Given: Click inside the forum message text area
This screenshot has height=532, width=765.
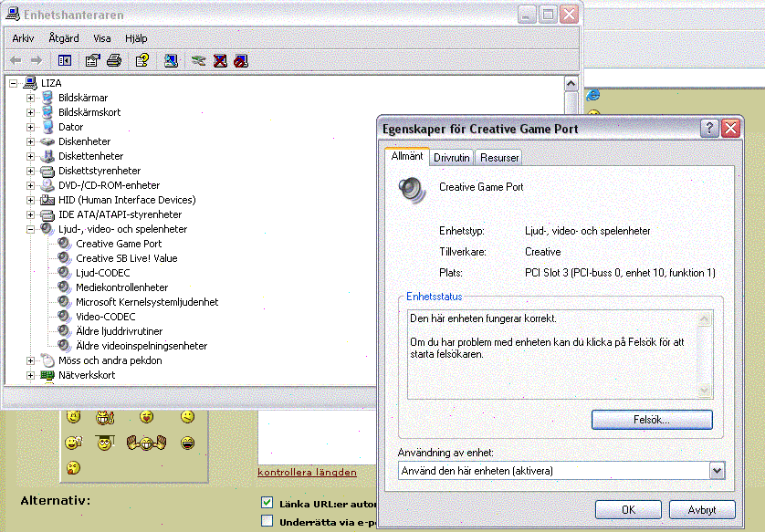Looking at the screenshot, I should (x=317, y=436).
